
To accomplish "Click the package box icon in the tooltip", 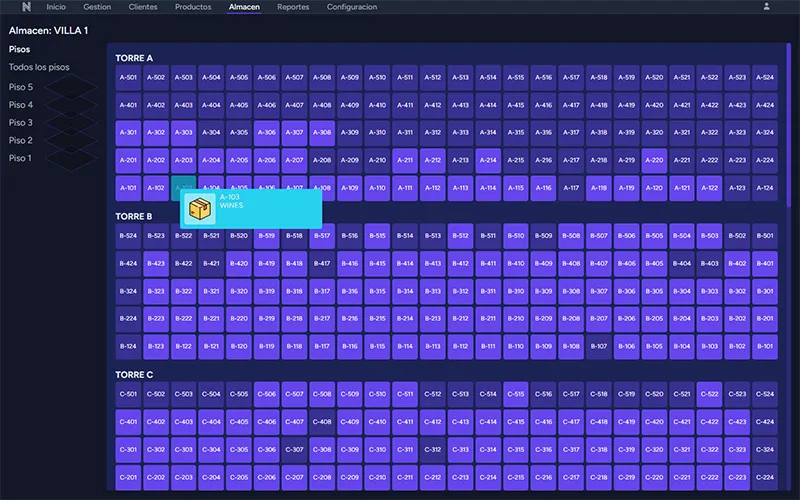I will tap(201, 208).
